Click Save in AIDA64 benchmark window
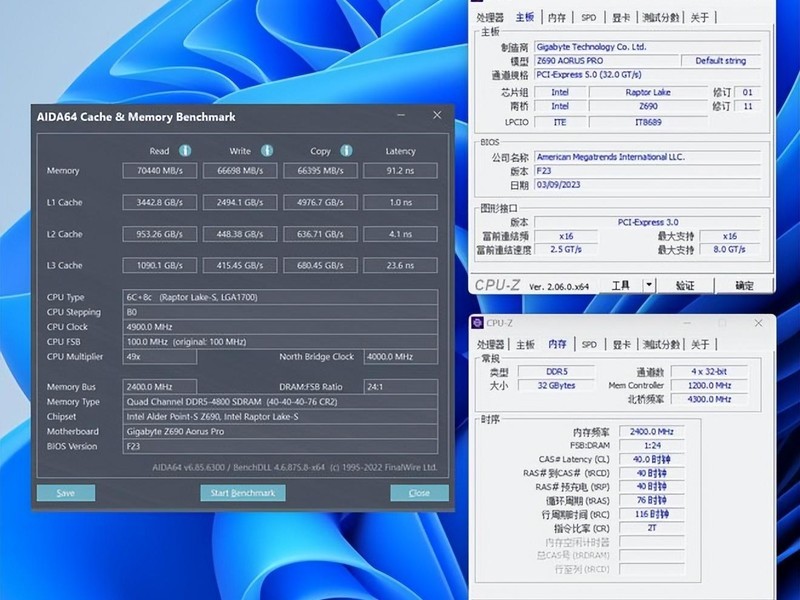The image size is (800, 600). point(66,493)
